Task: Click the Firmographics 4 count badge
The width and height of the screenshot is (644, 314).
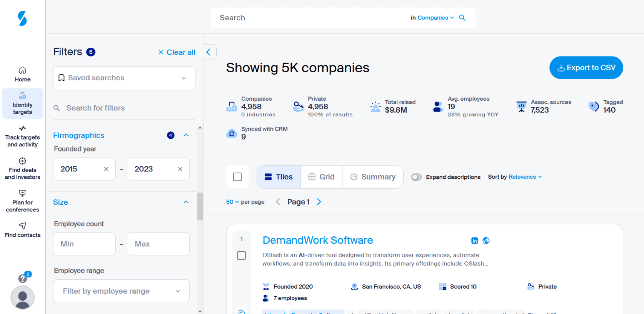Action: tap(171, 135)
